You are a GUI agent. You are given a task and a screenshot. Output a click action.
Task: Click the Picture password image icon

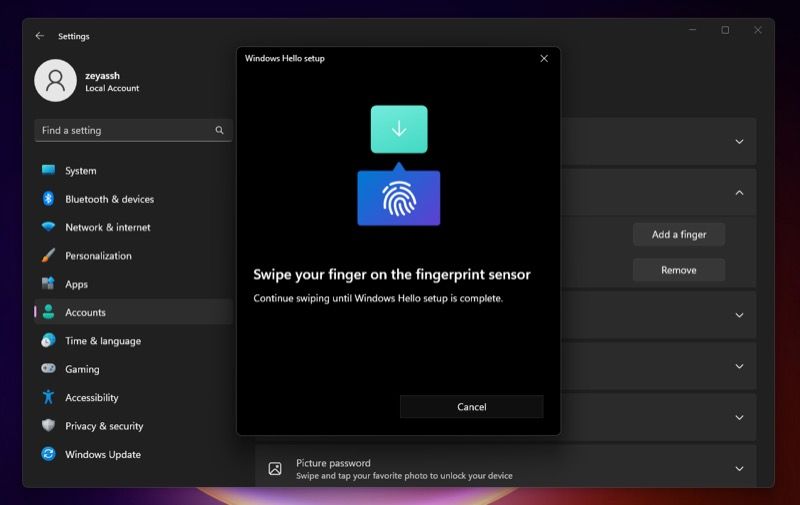(275, 469)
